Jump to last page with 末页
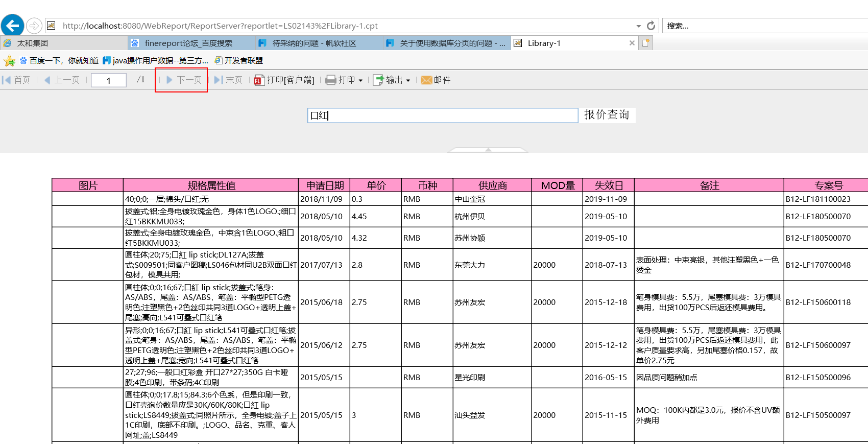This screenshot has width=868, height=444. [x=228, y=80]
